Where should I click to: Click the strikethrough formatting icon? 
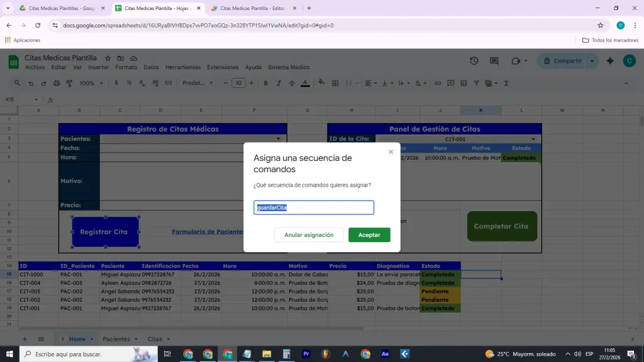[291, 82]
